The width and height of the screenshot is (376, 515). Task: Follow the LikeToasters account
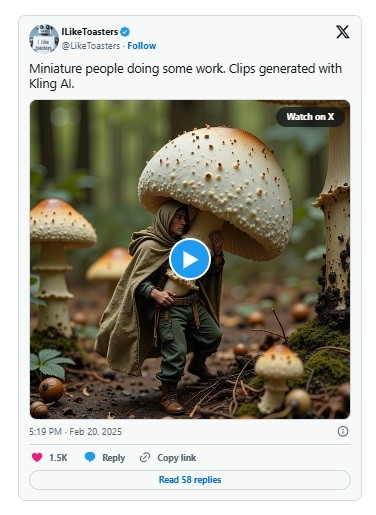(x=142, y=46)
